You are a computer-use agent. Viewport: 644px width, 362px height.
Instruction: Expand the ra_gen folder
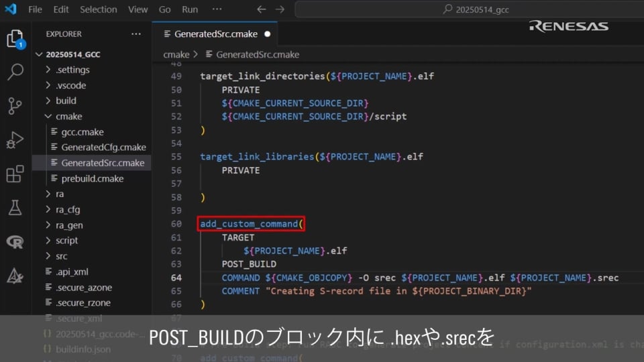point(69,225)
